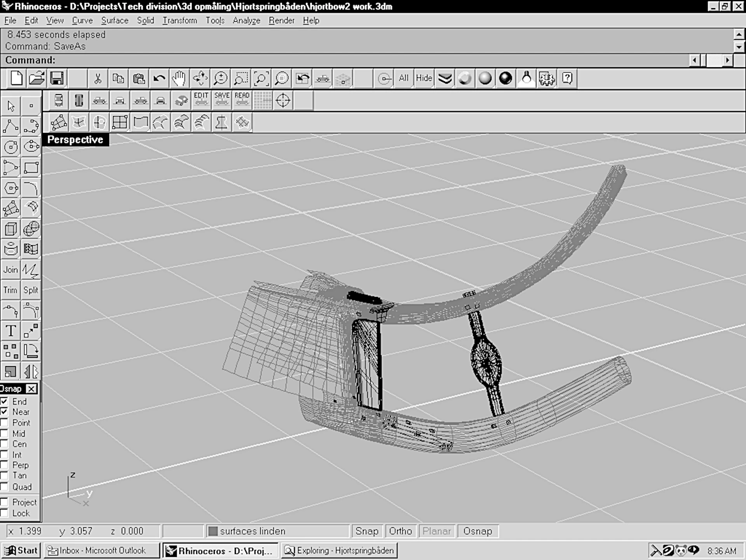Open the options gears icon
The width and height of the screenshot is (746, 560).
[x=547, y=79]
